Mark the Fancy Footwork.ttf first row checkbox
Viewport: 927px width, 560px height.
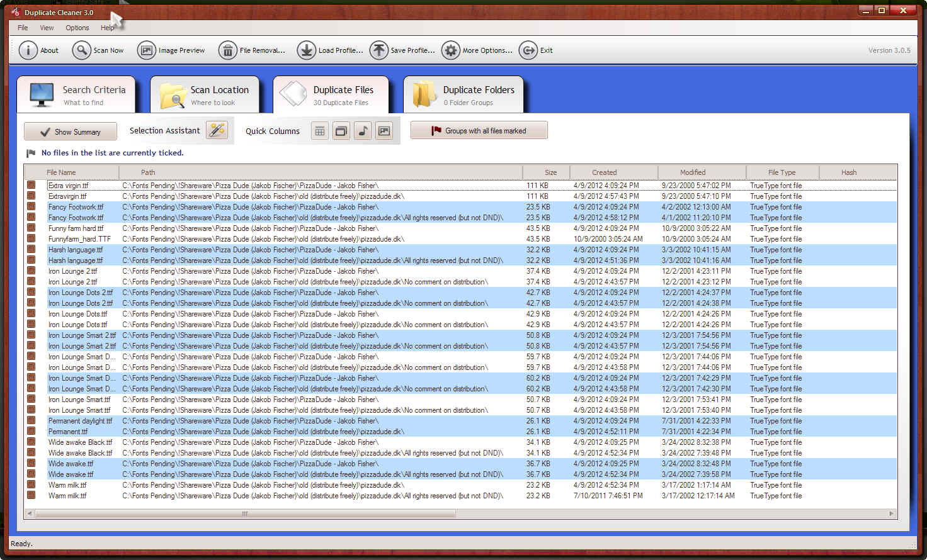click(x=31, y=207)
